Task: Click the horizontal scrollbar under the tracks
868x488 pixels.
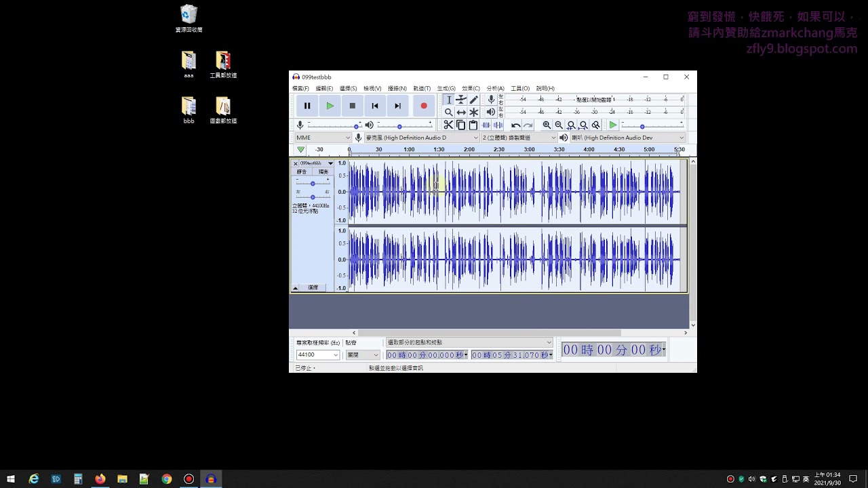Action: point(490,333)
